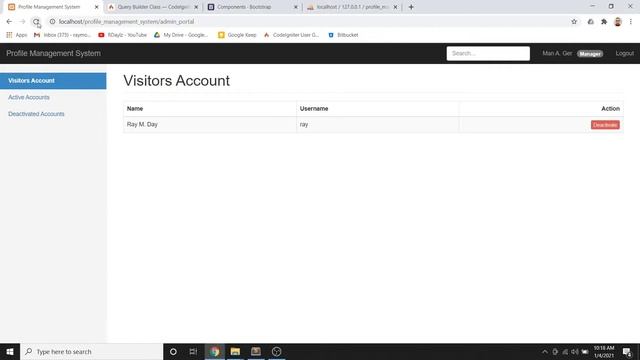The width and height of the screenshot is (640, 360).
Task: Open the notification center icon
Action: pyautogui.click(x=627, y=351)
